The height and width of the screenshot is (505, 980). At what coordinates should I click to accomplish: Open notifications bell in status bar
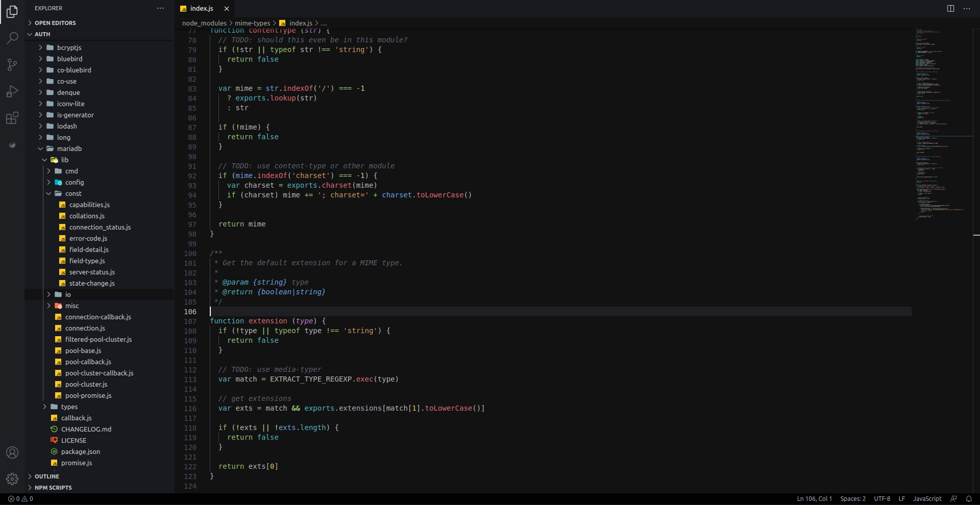point(969,499)
